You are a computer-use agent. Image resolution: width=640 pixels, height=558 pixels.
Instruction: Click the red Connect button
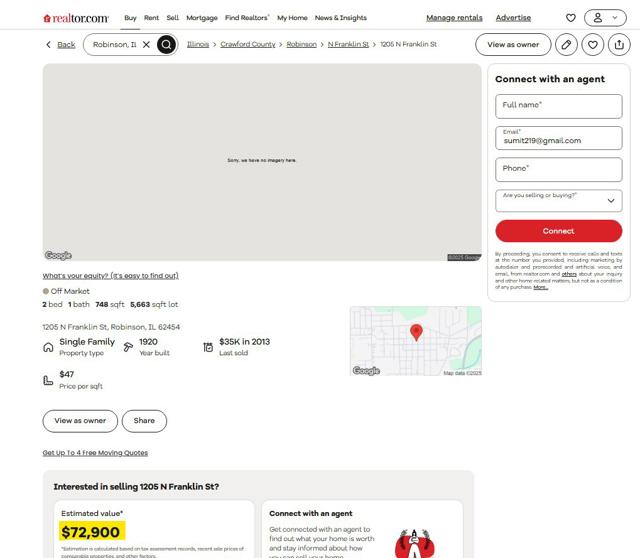tap(558, 231)
